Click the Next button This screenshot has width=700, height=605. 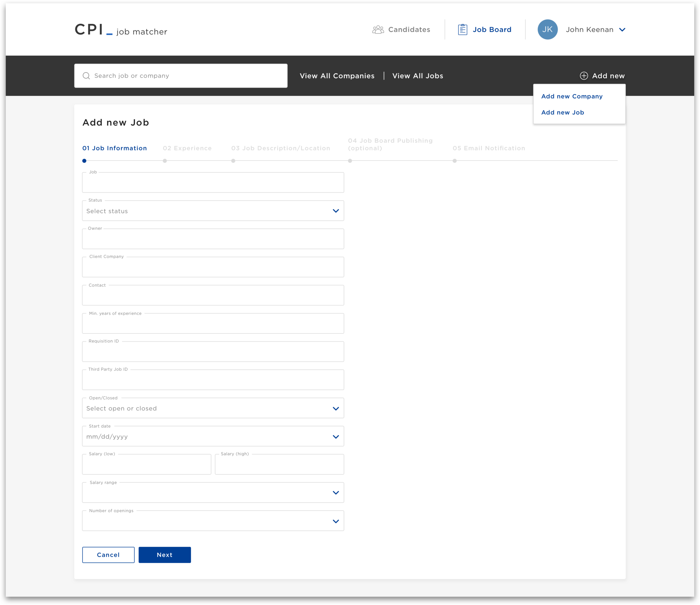[x=165, y=555]
